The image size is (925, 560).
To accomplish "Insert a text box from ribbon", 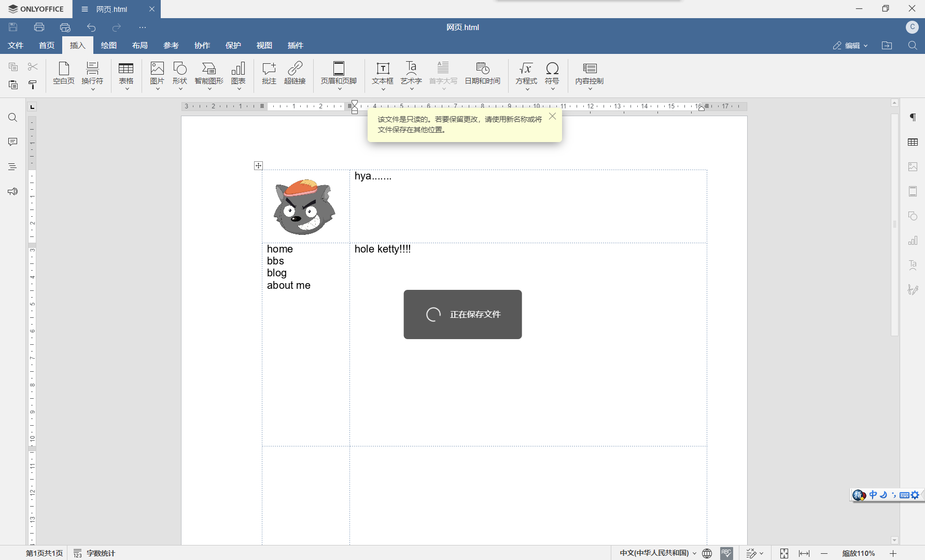I will 383,73.
